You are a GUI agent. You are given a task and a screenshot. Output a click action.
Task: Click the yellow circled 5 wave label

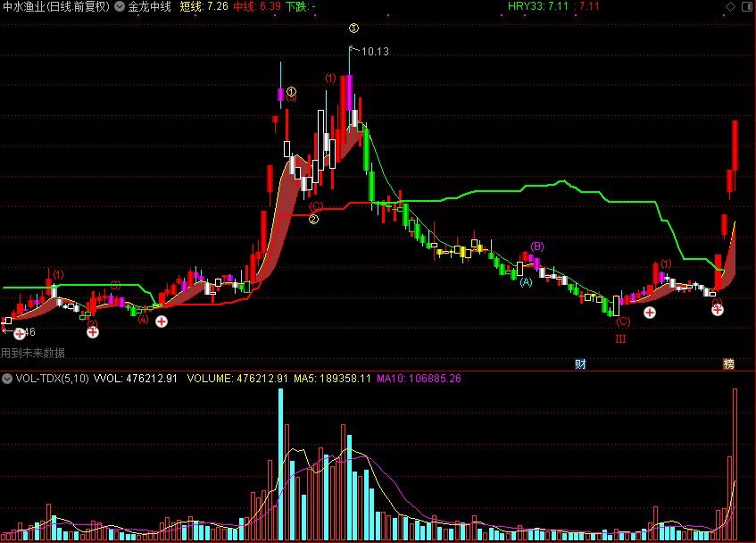click(x=353, y=29)
